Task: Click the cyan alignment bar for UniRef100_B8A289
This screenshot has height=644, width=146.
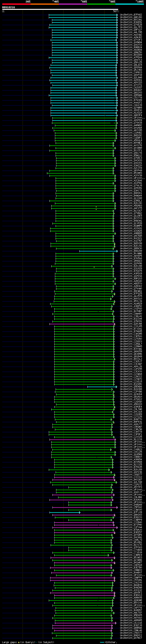Action: 98,251
